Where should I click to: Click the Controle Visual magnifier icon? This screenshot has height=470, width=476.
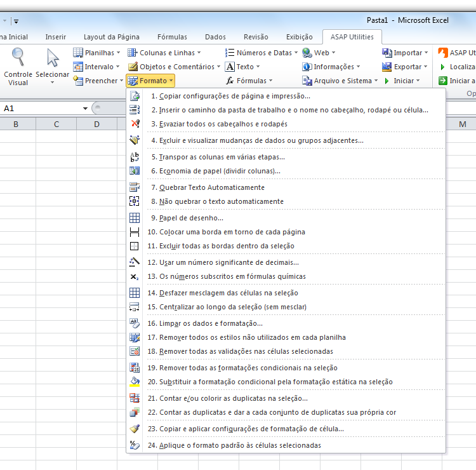(x=18, y=57)
